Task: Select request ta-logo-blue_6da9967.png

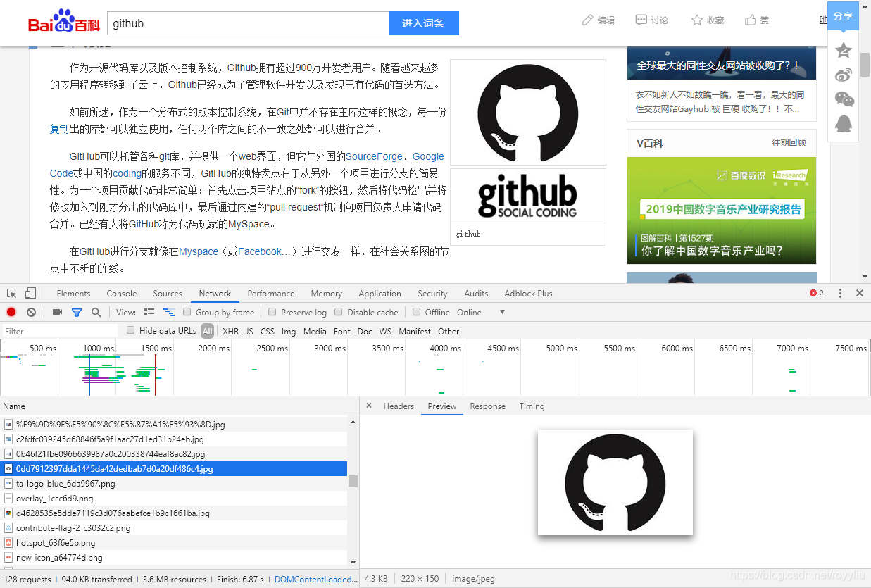Action: [174, 484]
